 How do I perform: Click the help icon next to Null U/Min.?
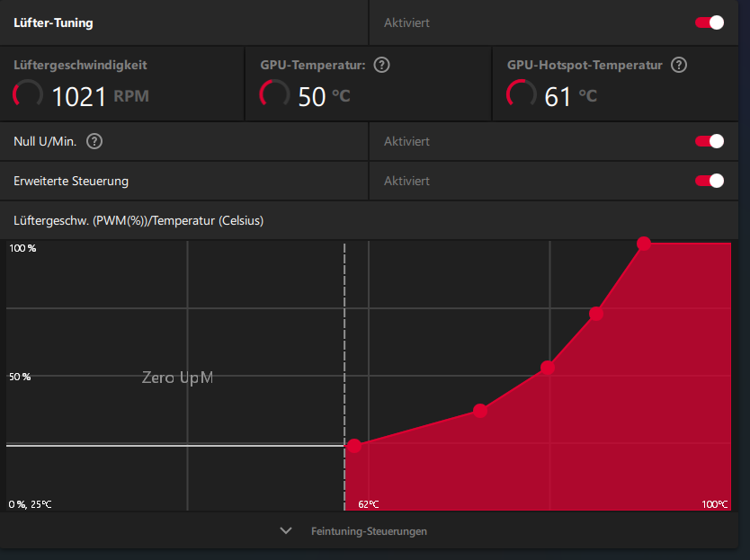tap(94, 141)
